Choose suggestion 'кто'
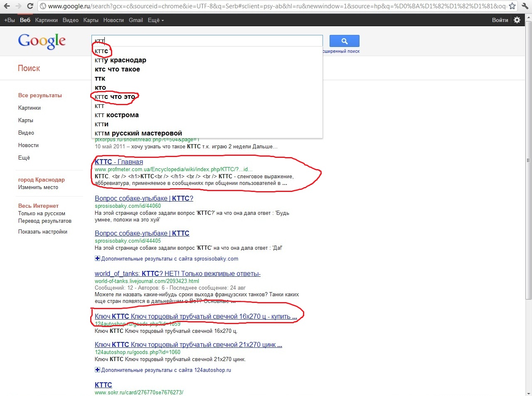Image resolution: width=532 pixels, height=396 pixels. pos(207,88)
